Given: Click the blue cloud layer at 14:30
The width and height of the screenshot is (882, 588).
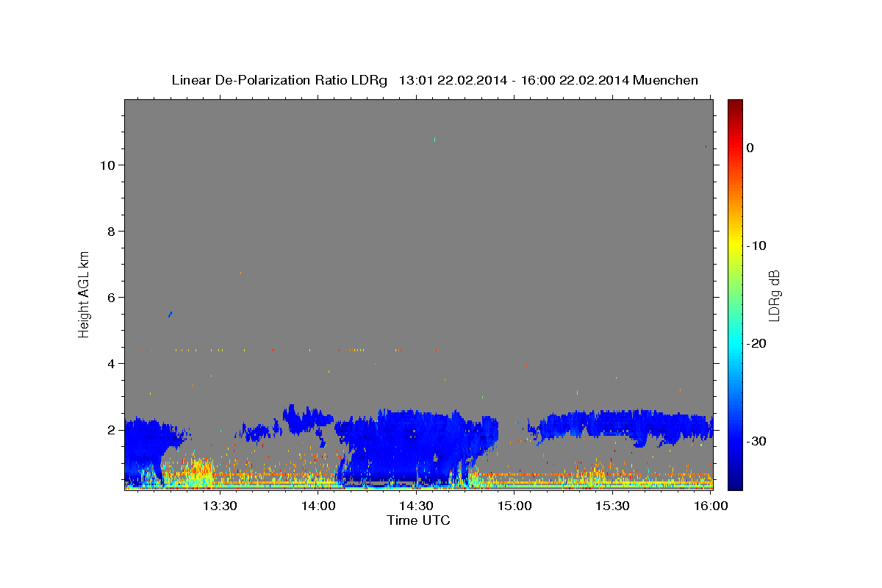Looking at the screenshot, I should [416, 445].
